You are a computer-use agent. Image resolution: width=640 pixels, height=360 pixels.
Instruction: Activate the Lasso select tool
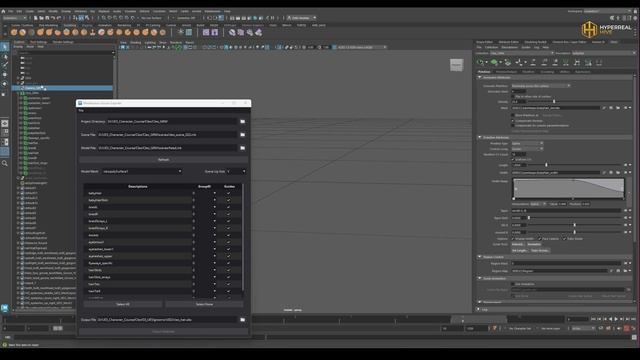tap(5, 56)
